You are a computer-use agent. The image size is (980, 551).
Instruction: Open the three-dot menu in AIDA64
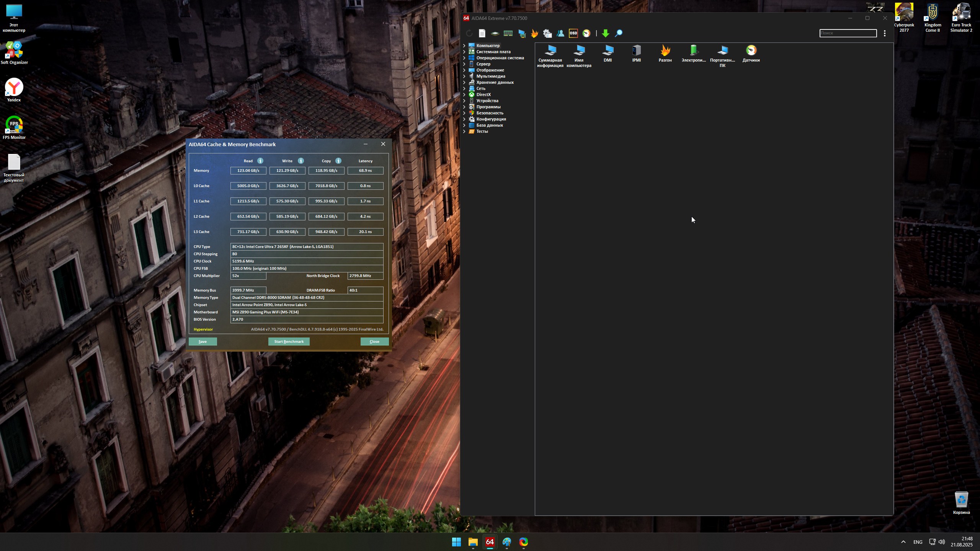[884, 33]
